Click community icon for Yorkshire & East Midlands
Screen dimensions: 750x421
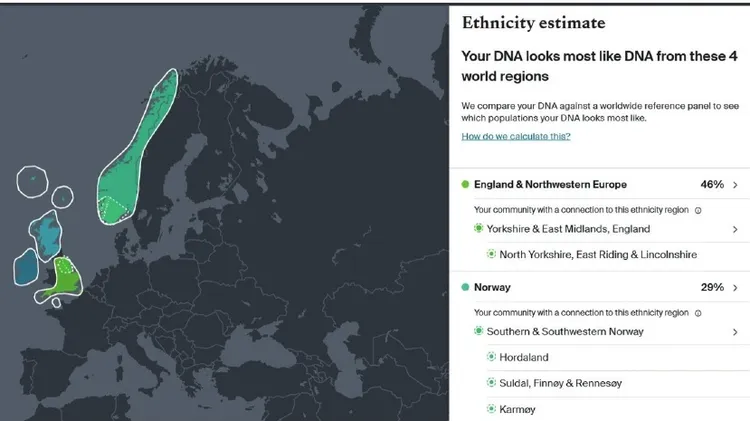point(478,228)
